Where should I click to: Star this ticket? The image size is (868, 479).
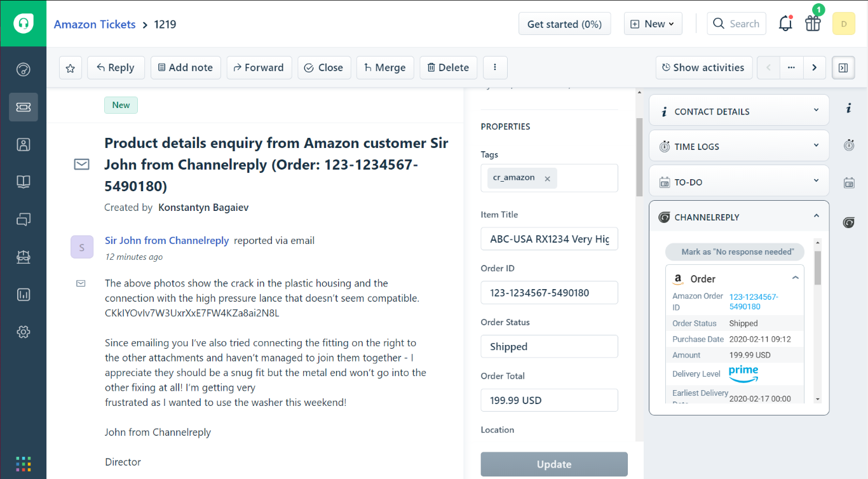point(71,68)
